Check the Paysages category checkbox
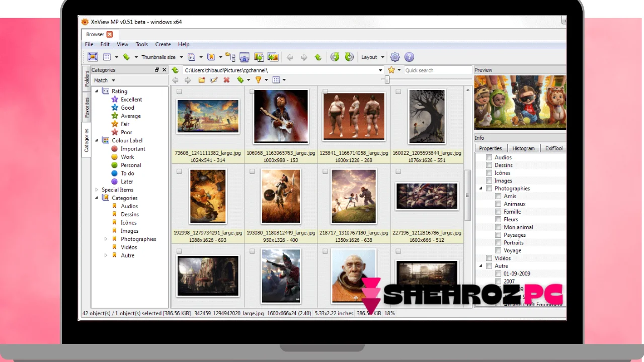 (498, 235)
